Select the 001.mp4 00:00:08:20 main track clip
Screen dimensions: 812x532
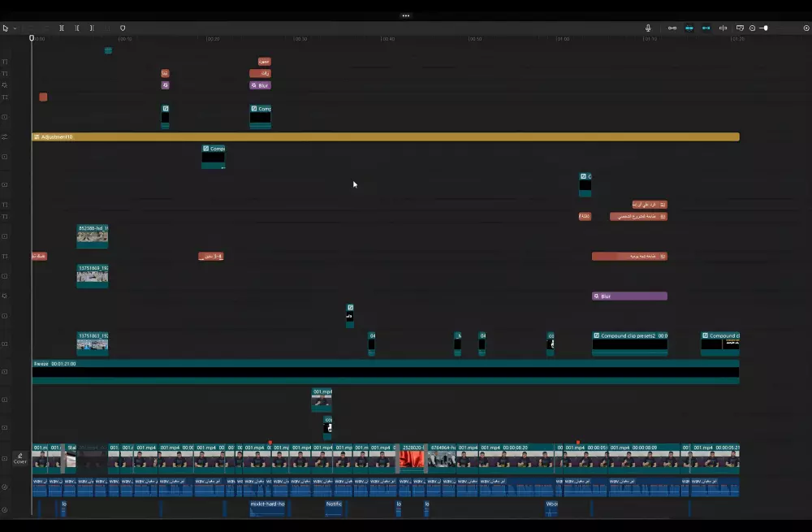click(x=516, y=458)
